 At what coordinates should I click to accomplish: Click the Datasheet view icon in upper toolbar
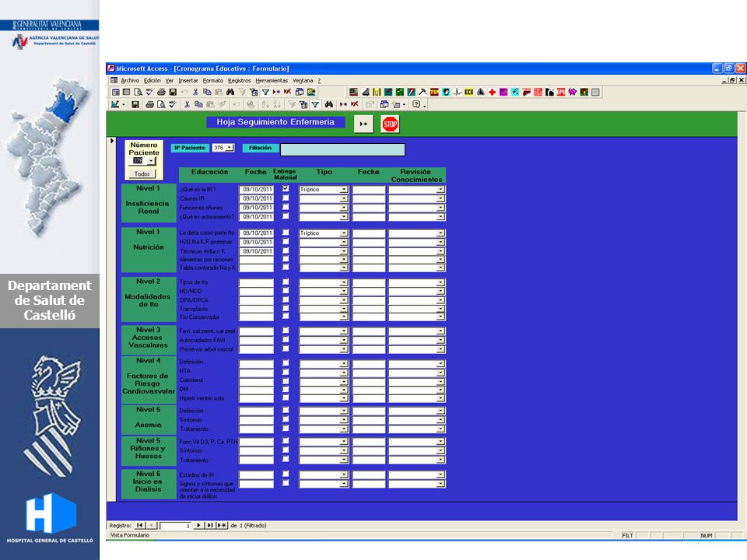pos(126,92)
